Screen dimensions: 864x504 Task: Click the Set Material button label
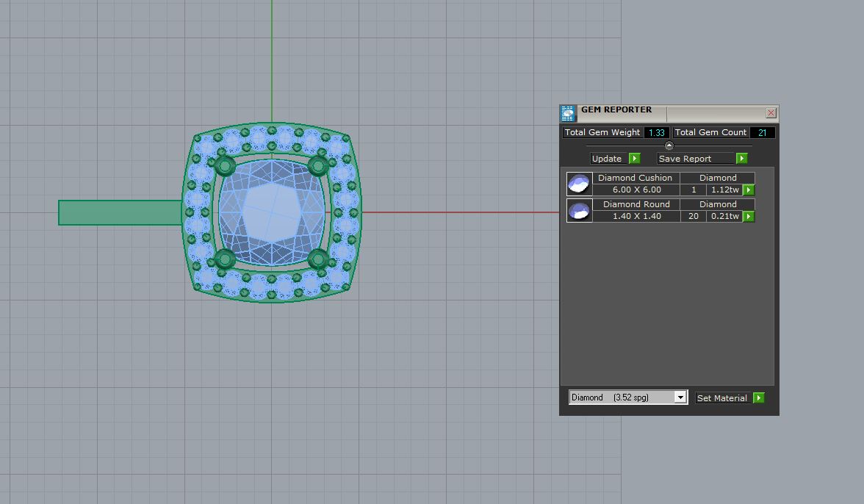[721, 398]
